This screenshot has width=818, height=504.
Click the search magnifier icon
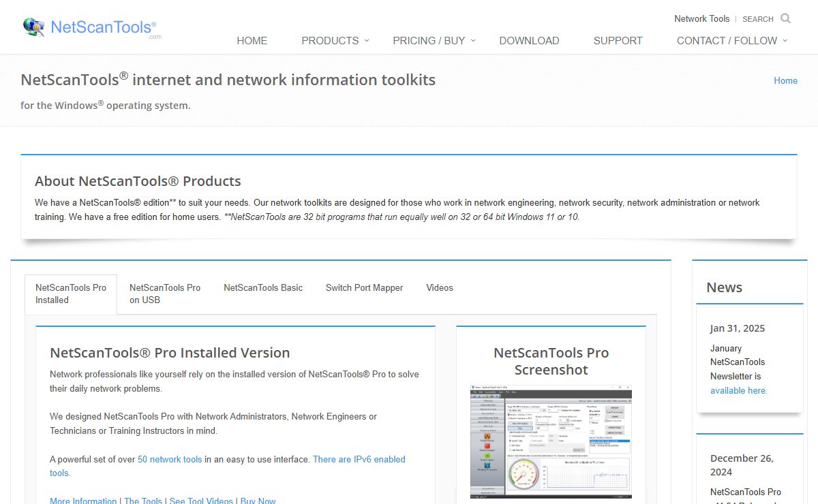pyautogui.click(x=785, y=18)
